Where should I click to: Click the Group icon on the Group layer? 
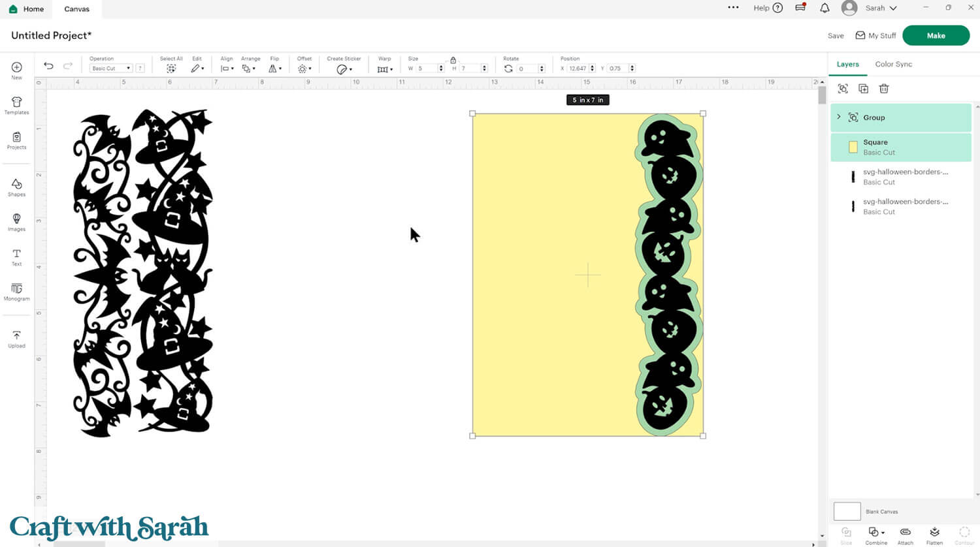coord(853,117)
